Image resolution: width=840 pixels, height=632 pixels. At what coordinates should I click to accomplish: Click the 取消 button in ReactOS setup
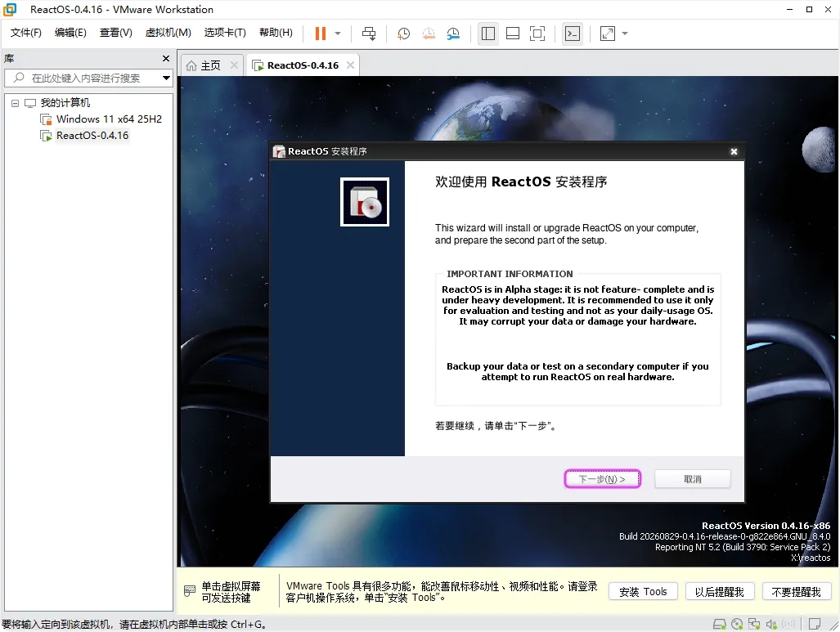pyautogui.click(x=692, y=479)
